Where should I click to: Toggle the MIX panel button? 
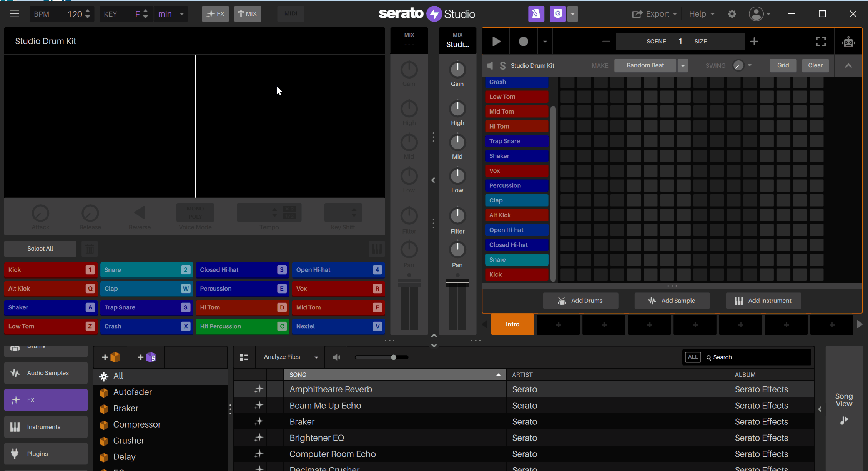248,14
